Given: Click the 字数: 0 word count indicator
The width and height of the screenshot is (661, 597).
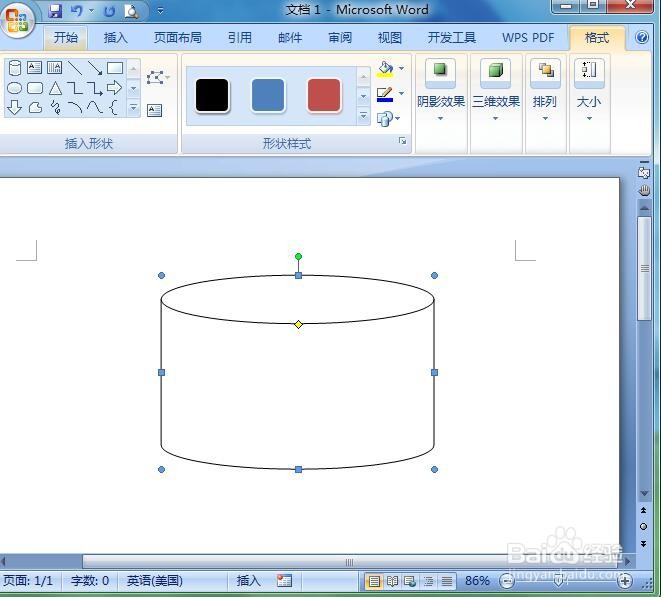Looking at the screenshot, I should click(90, 581).
